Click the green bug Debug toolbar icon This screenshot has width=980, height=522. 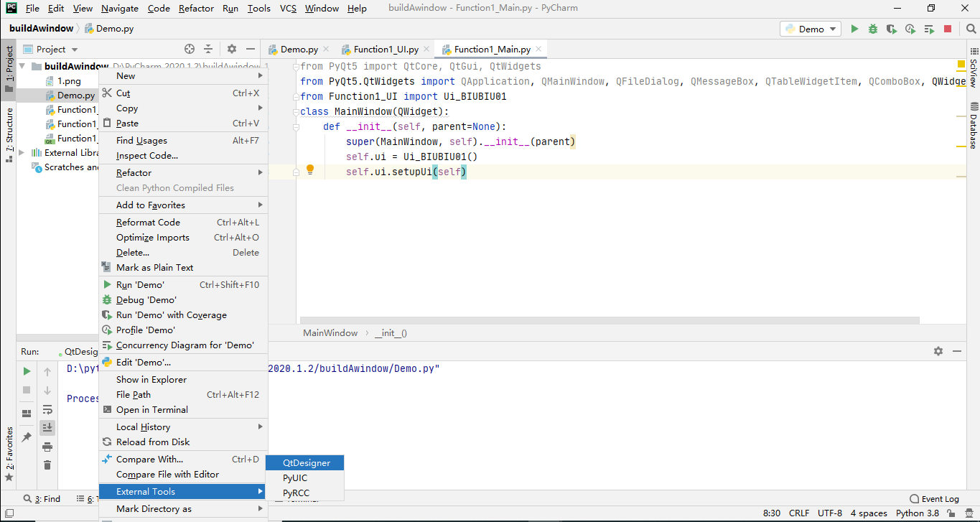(873, 29)
